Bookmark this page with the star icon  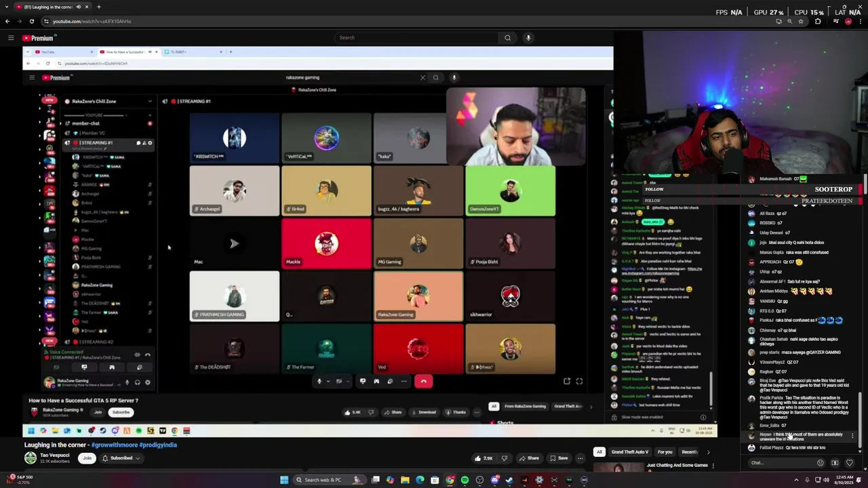802,21
